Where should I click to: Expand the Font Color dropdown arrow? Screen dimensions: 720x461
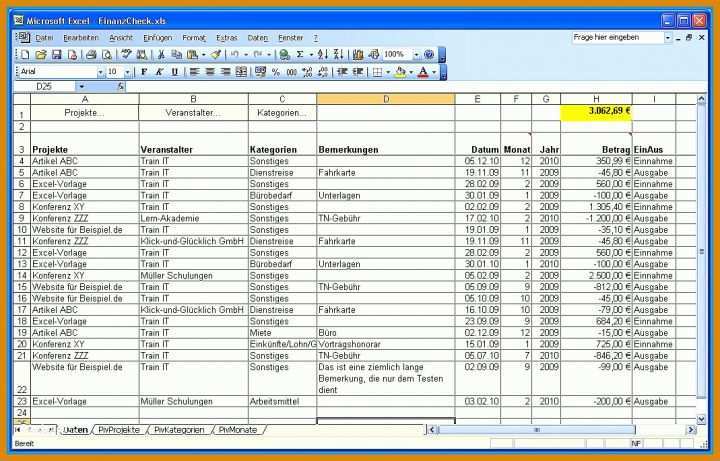434,72
